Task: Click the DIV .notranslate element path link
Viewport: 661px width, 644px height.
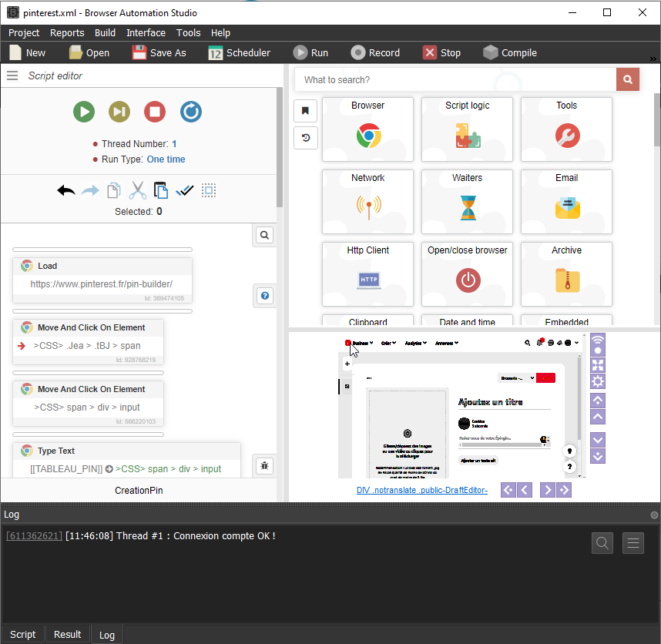Action: [422, 490]
